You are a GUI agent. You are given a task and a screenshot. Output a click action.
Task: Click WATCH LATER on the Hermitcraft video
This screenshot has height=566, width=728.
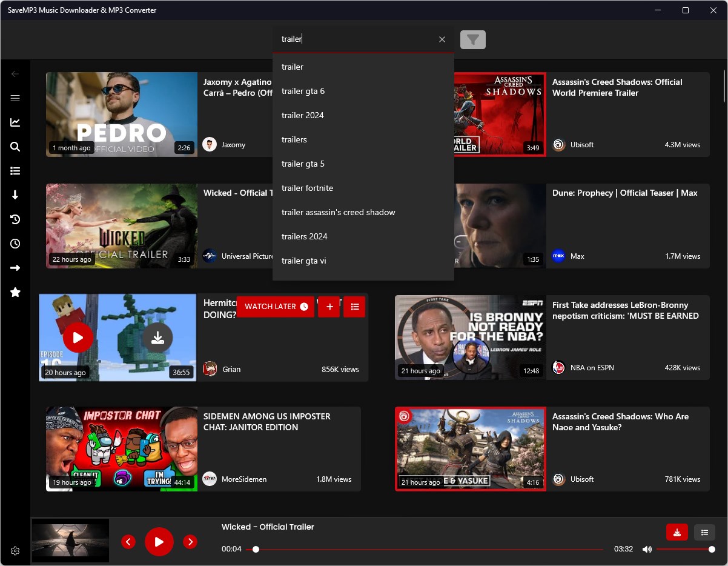(x=275, y=307)
